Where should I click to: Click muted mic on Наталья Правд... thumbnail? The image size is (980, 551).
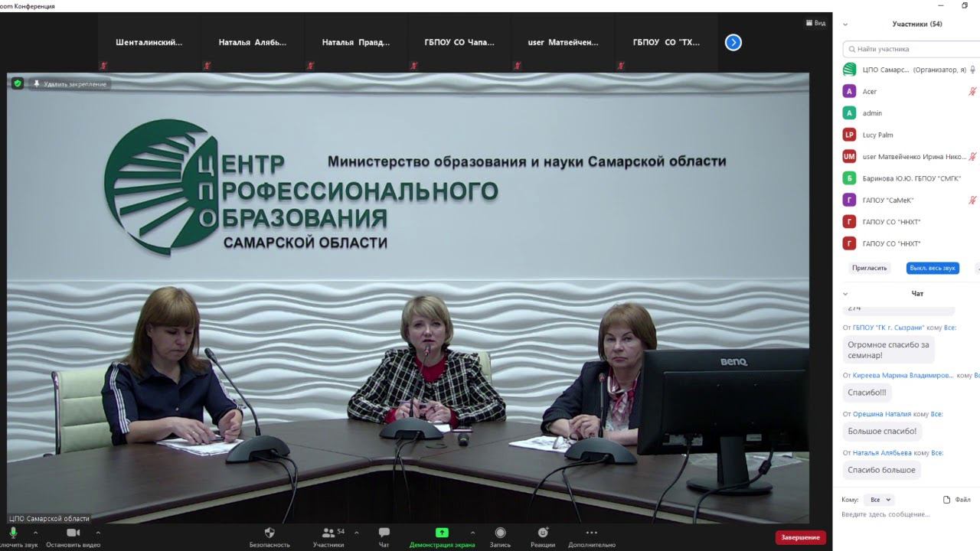tap(310, 66)
